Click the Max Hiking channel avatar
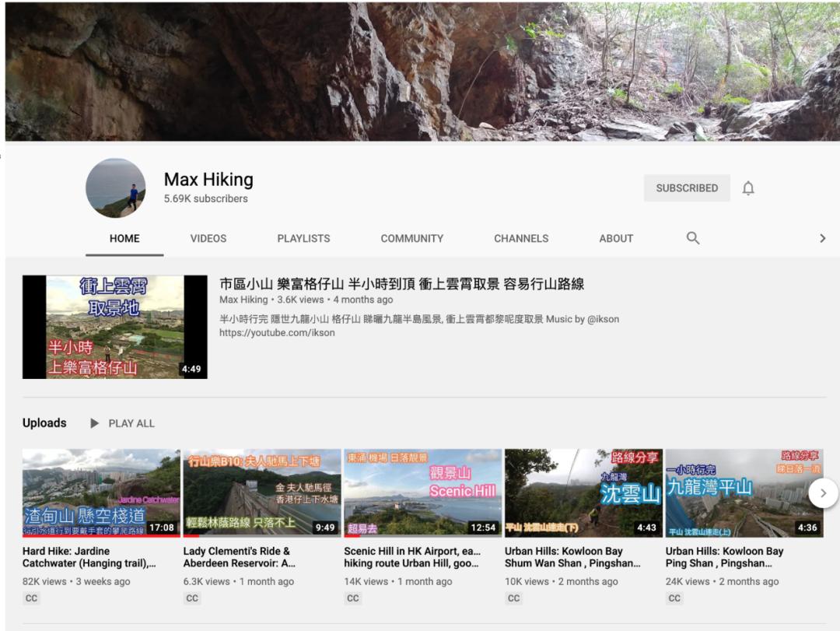Image resolution: width=840 pixels, height=631 pixels. [115, 188]
